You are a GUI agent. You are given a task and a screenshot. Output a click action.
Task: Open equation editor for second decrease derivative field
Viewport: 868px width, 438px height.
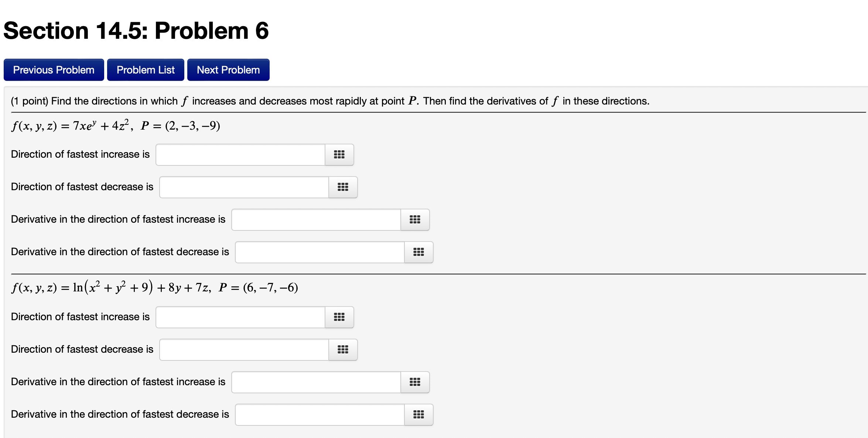(418, 414)
